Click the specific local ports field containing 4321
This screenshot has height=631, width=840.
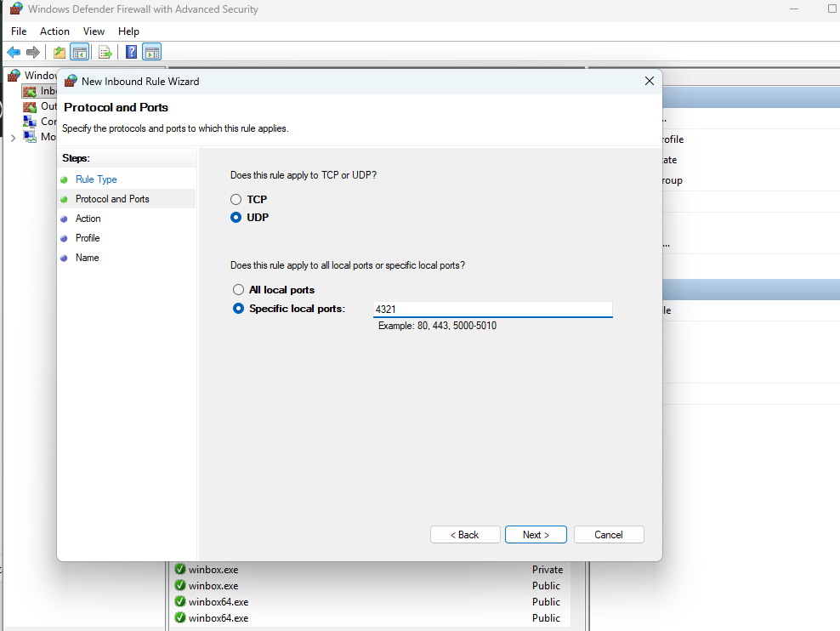click(493, 309)
